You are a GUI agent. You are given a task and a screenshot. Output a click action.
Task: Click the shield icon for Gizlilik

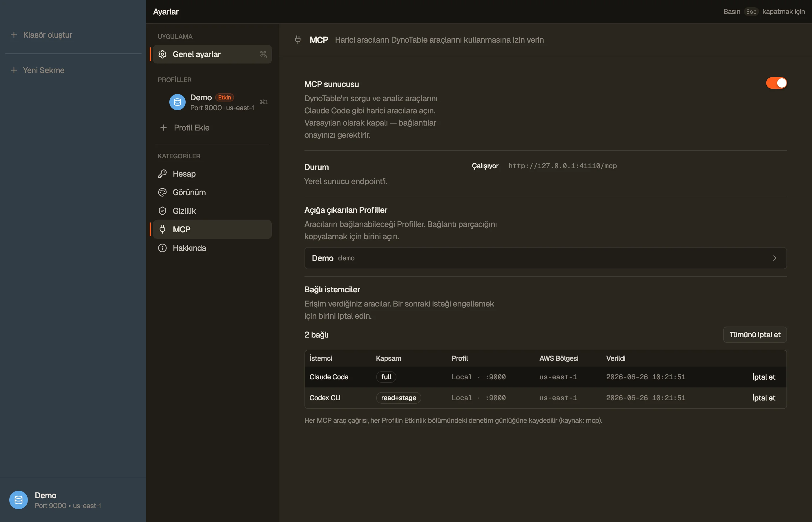[162, 211]
